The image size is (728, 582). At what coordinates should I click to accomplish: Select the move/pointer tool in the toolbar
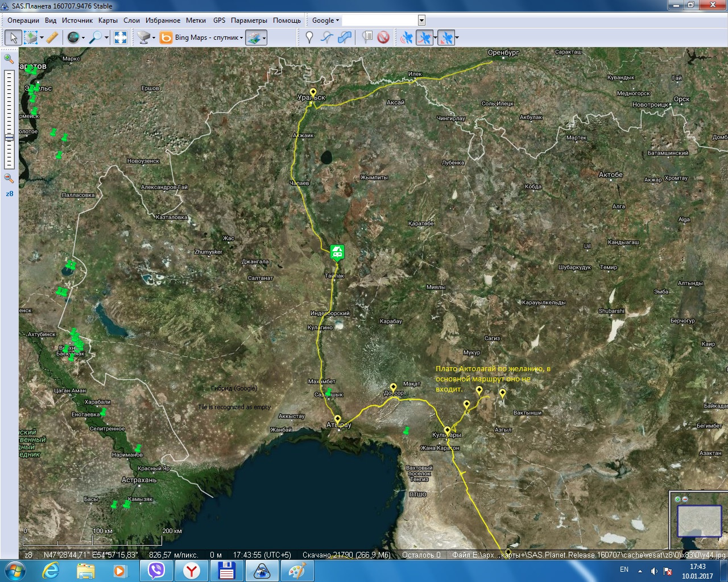[13, 38]
